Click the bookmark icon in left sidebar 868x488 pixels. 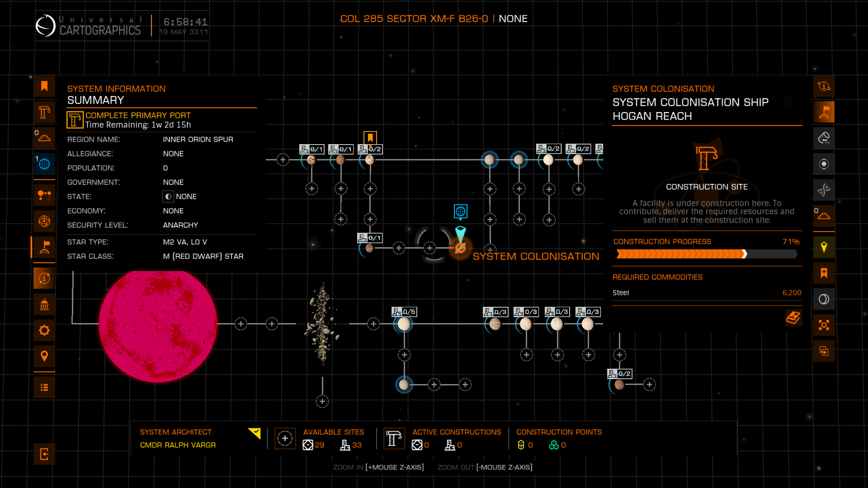pos(44,86)
